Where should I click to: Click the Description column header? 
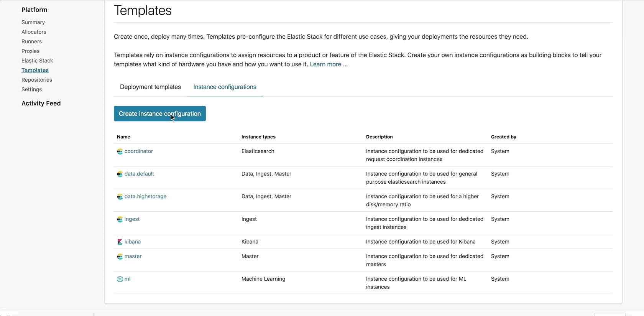pos(379,137)
